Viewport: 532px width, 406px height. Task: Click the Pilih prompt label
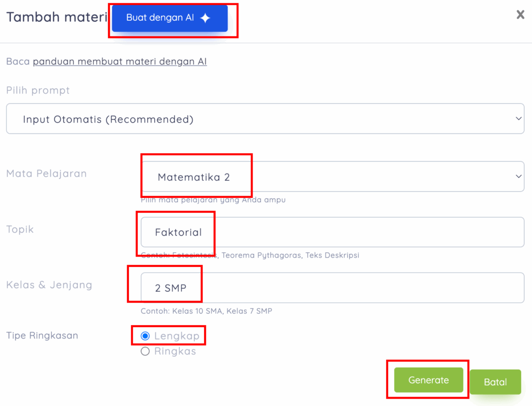point(38,90)
